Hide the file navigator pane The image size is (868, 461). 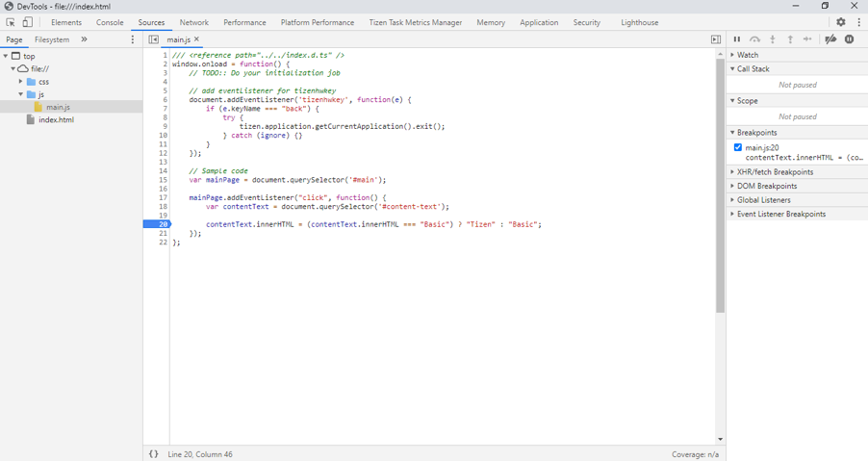[154, 39]
